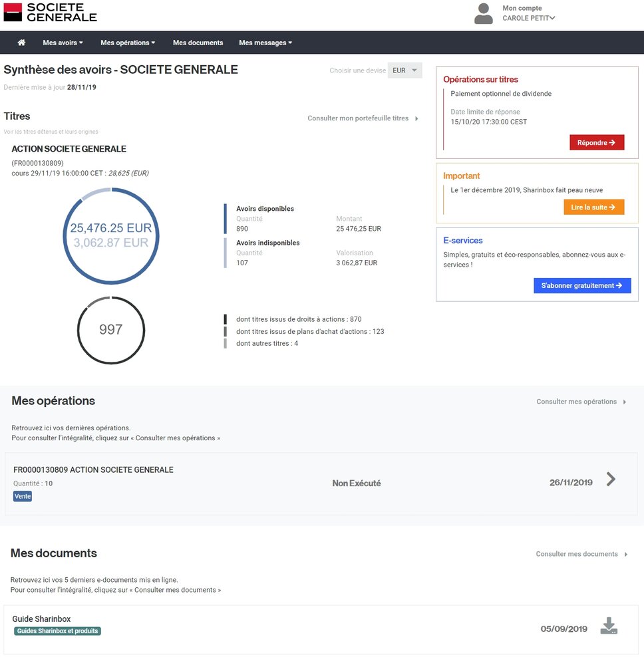
Task: Click the Guides Sharinbox et produits tag
Action: [57, 631]
